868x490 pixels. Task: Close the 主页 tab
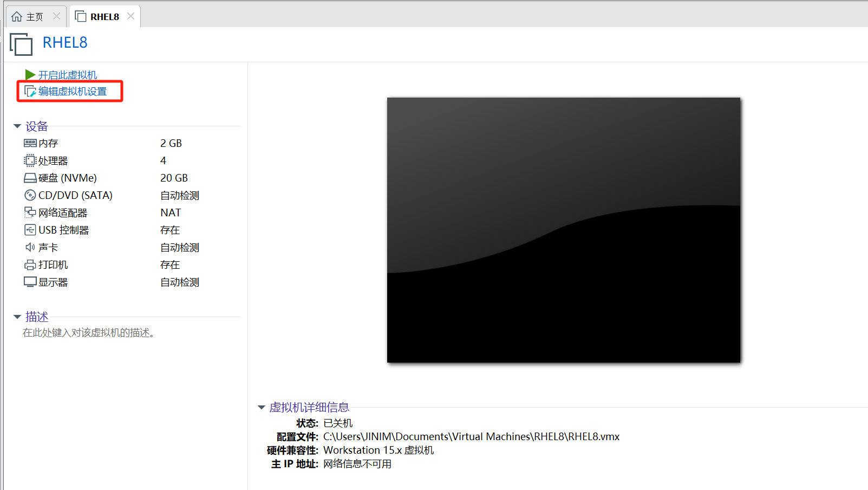pos(56,16)
